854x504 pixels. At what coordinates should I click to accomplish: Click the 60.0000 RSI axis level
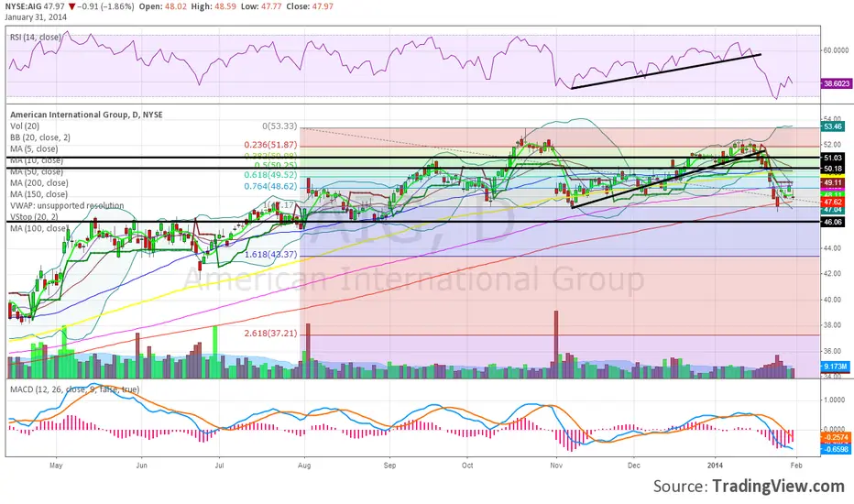[x=836, y=50]
